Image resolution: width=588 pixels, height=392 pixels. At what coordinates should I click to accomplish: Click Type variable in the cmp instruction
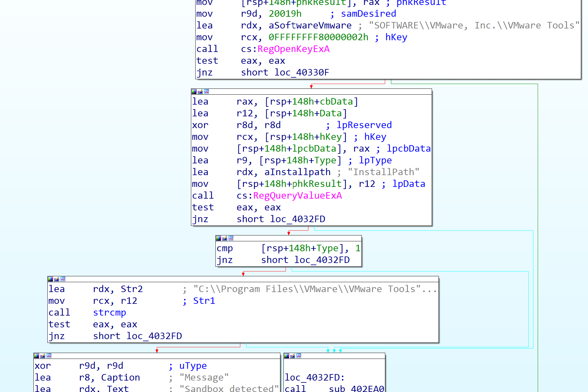(327, 248)
